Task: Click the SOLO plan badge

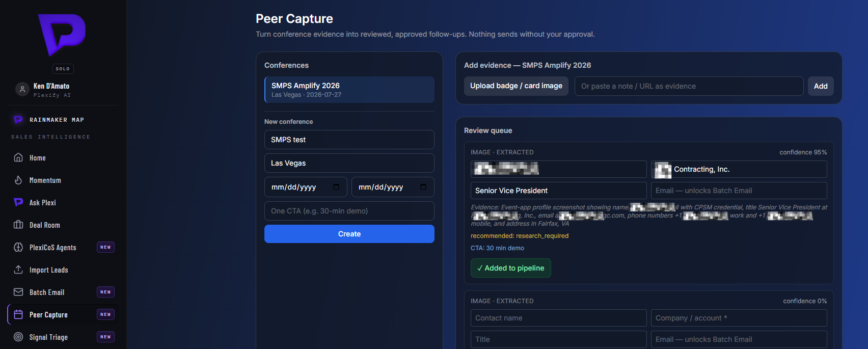Action: coord(63,69)
